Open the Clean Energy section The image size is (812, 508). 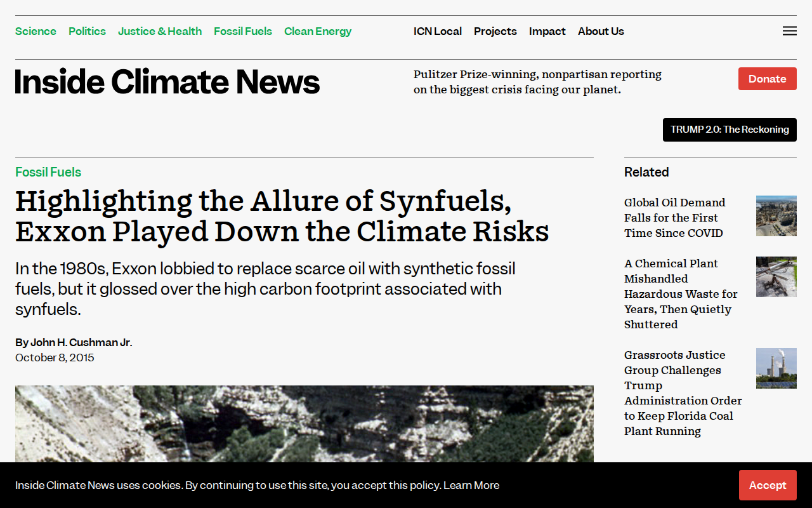coord(318,31)
